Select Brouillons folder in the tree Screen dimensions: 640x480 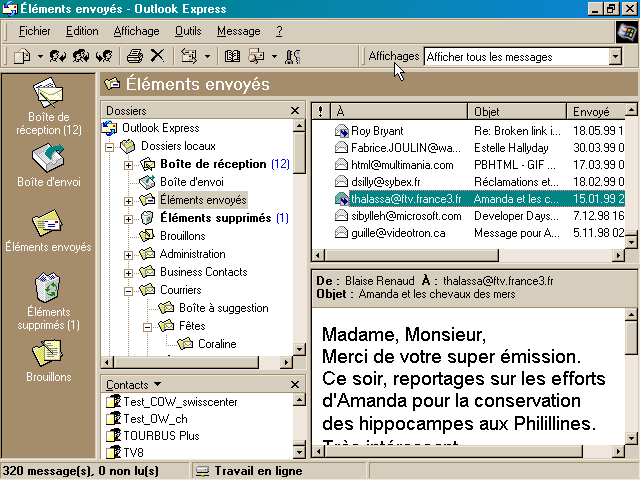[182, 236]
